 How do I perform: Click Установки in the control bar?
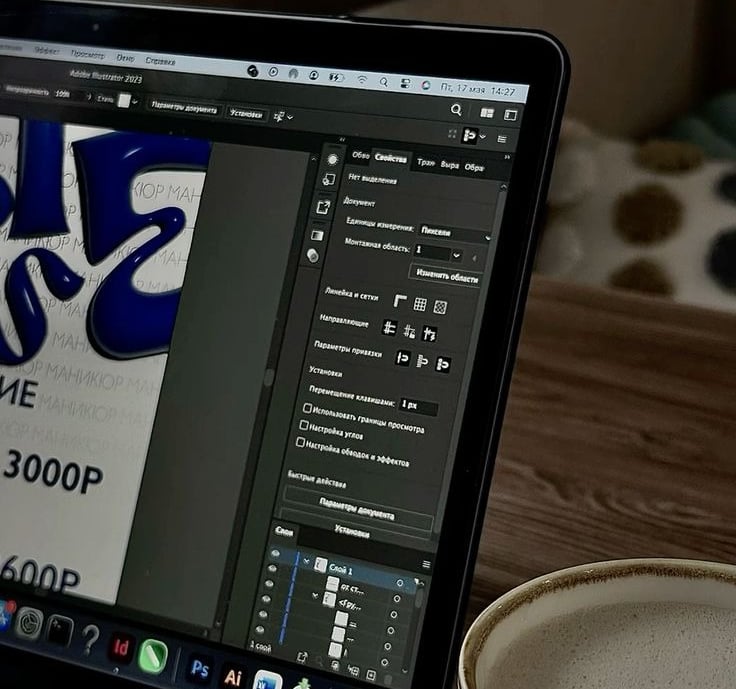[246, 113]
